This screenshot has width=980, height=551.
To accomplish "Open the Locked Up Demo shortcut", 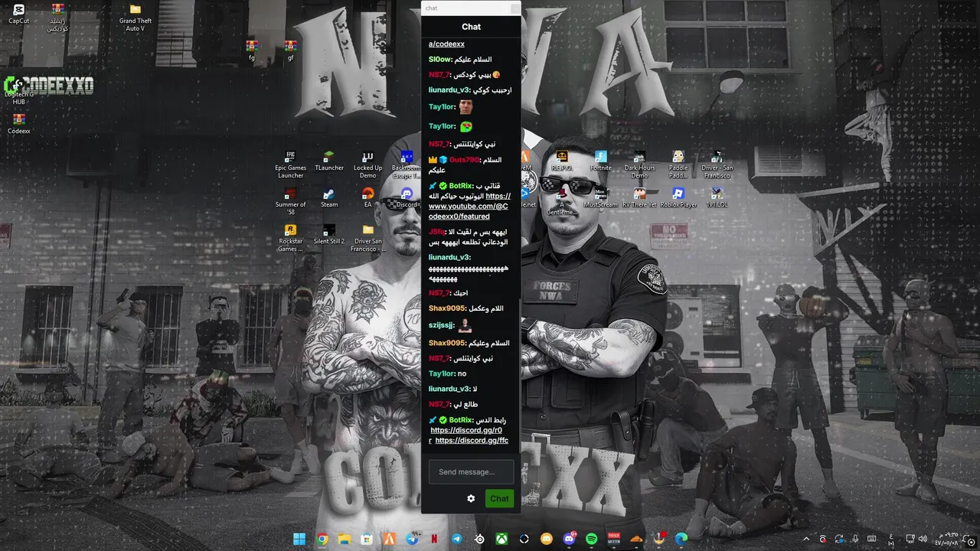I will (367, 165).
